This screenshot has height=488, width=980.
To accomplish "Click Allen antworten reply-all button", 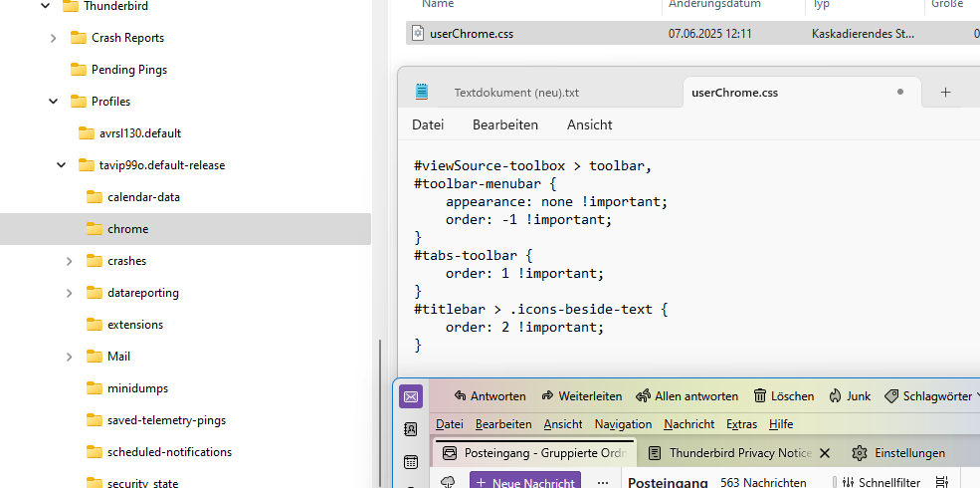I will [686, 396].
